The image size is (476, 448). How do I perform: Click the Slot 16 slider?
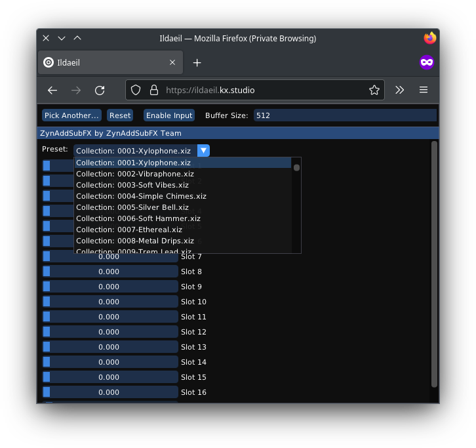(x=110, y=392)
